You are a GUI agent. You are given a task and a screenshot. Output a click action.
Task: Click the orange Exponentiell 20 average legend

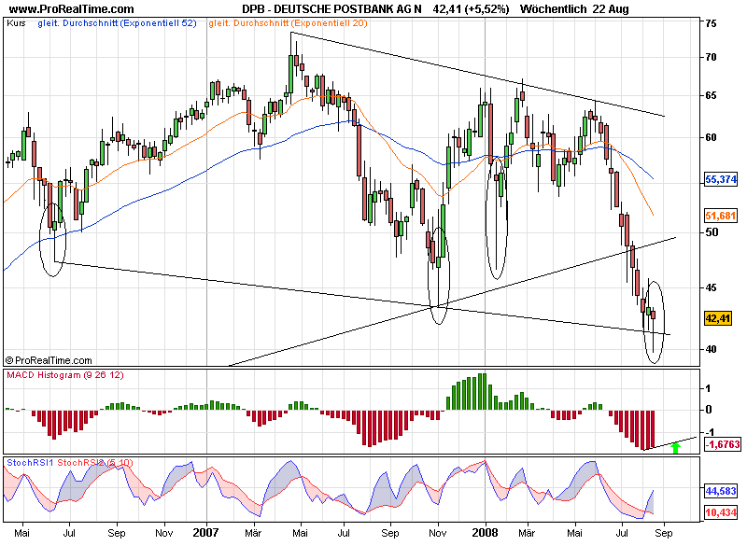(x=288, y=22)
